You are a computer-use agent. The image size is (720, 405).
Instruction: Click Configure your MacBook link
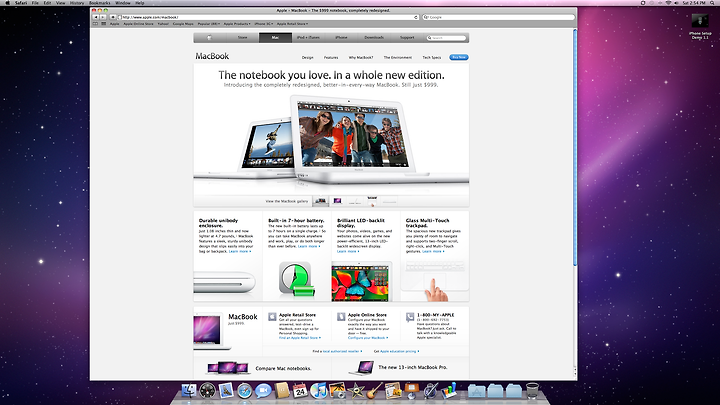[x=368, y=338]
